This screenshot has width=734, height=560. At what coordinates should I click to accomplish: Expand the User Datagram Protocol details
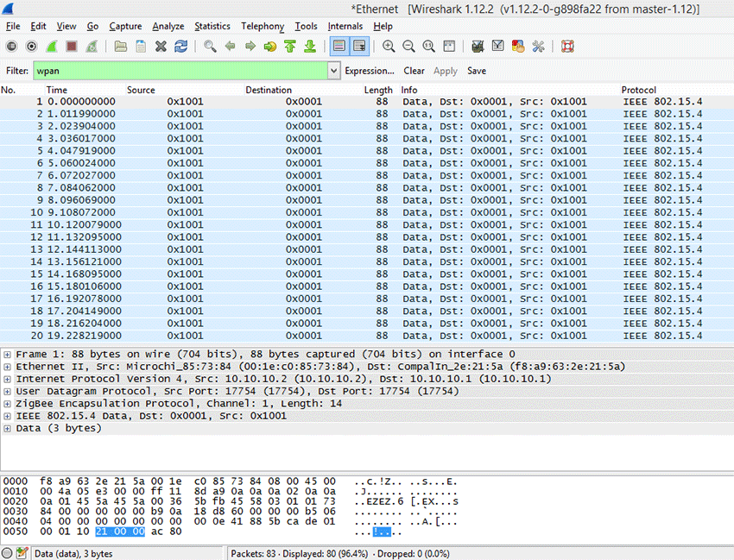[7, 390]
